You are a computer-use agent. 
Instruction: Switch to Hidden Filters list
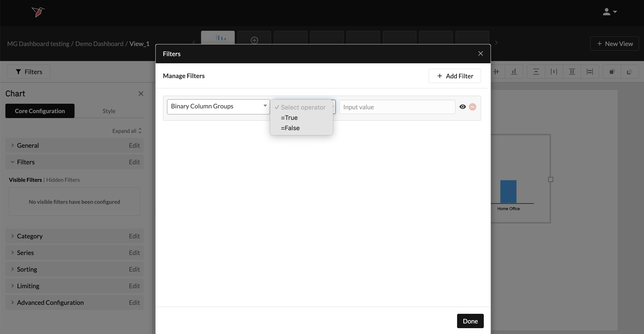[x=63, y=180]
